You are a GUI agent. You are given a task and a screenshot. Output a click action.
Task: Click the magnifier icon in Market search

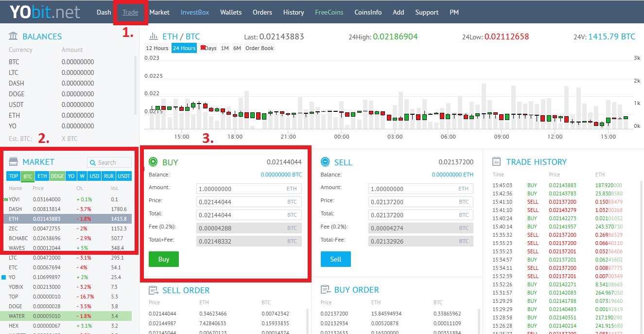[x=93, y=163]
